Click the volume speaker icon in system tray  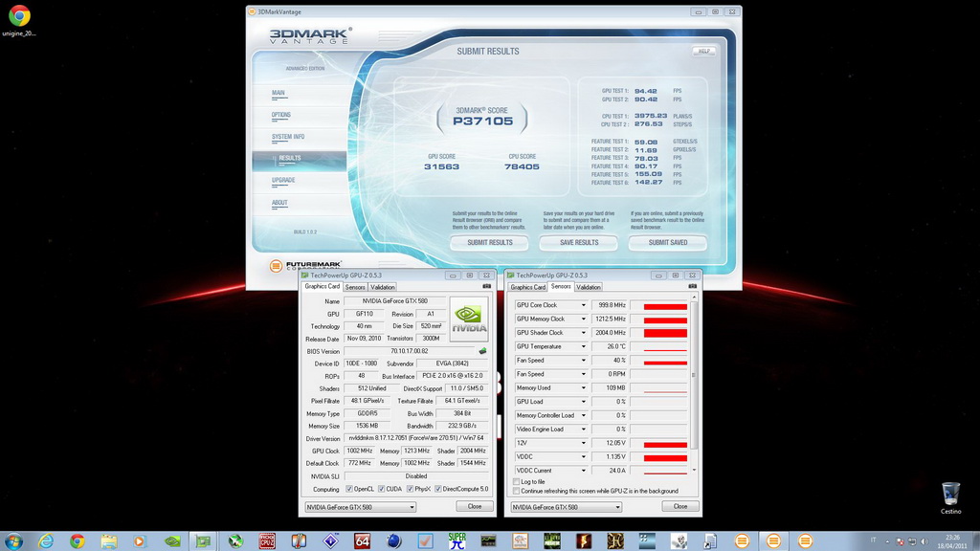924,541
